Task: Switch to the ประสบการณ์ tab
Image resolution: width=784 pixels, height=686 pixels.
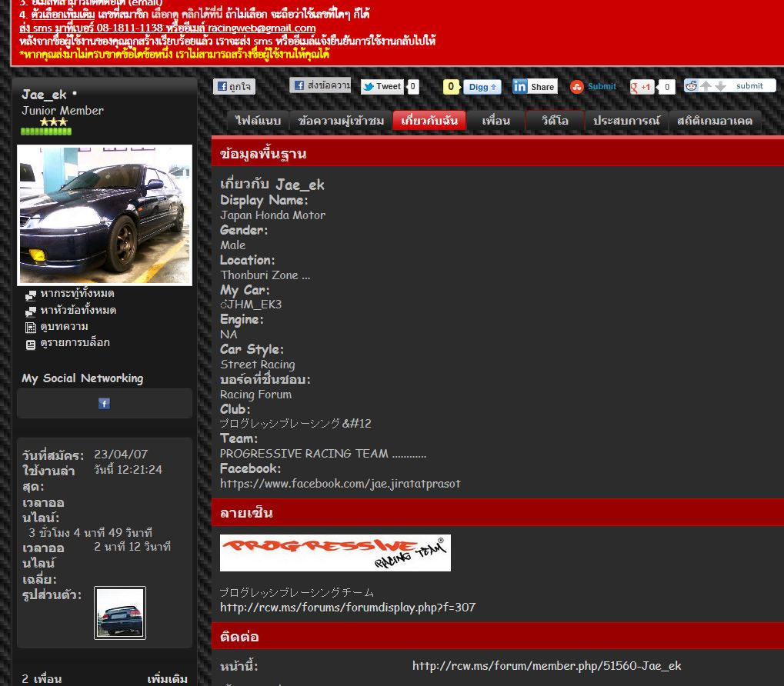Action: pos(626,121)
